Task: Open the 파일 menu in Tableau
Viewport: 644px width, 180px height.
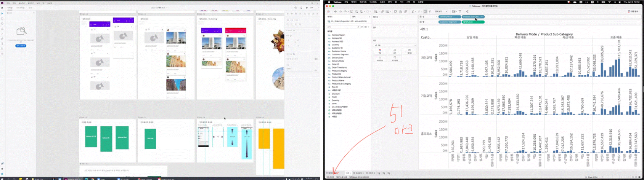Action: pyautogui.click(x=346, y=2)
